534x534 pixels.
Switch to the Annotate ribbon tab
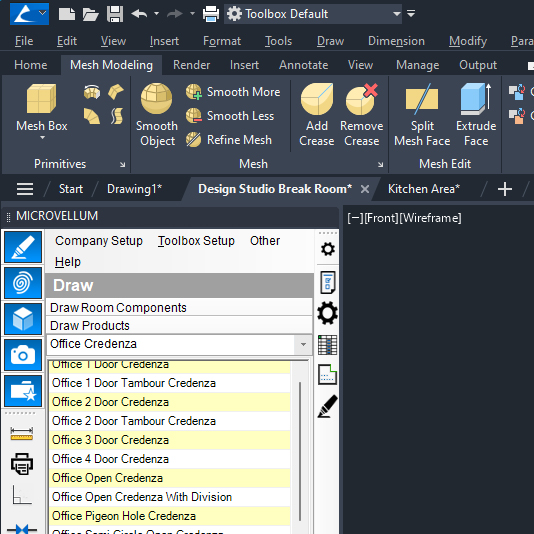[x=303, y=65]
